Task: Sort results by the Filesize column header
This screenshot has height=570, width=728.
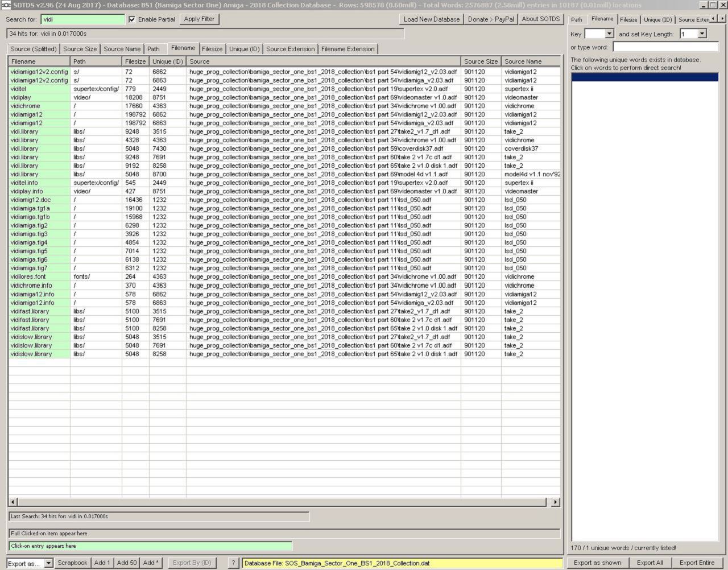Action: click(x=135, y=61)
